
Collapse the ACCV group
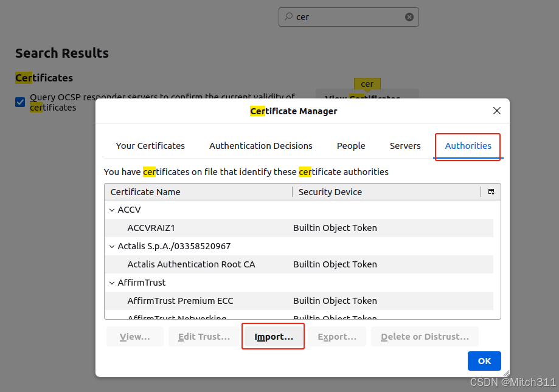coord(112,210)
